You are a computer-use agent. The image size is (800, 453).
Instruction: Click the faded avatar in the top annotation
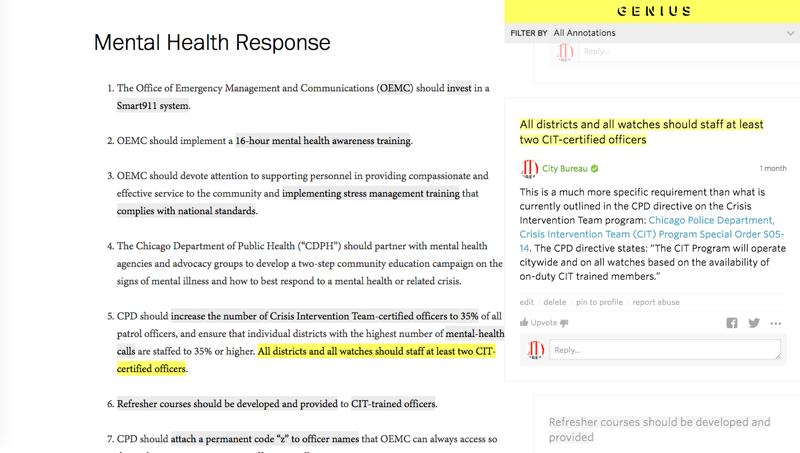click(x=564, y=52)
